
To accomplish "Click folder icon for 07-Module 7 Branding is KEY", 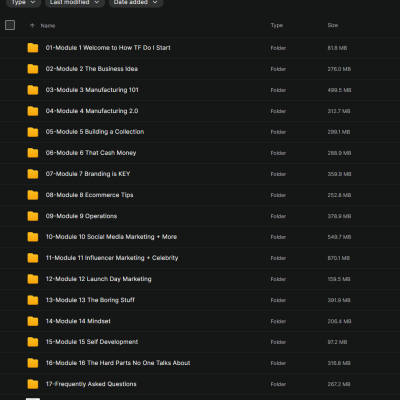I will (33, 174).
